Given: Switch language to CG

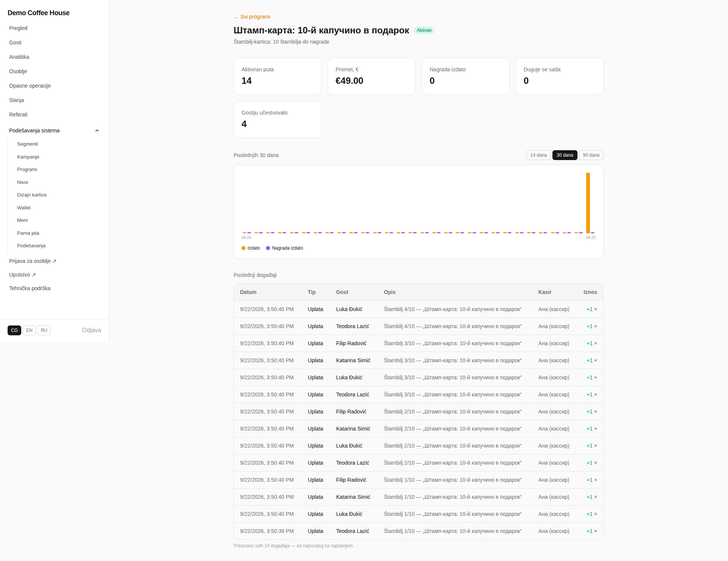Looking at the screenshot, I should (14, 330).
